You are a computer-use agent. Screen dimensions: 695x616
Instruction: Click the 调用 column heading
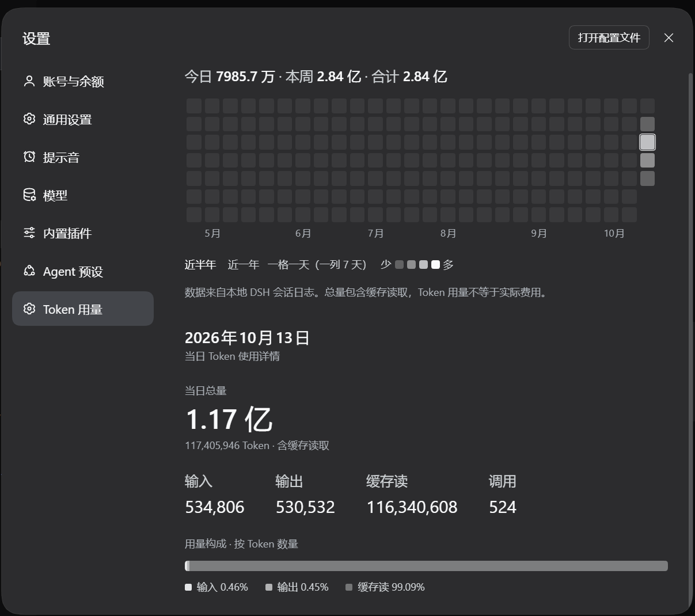tap(503, 481)
